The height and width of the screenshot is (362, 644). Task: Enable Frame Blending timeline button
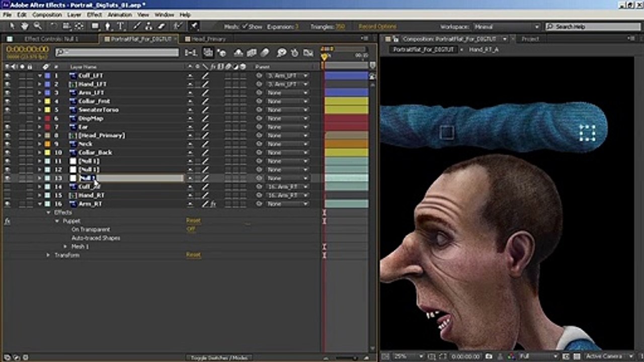tap(252, 52)
